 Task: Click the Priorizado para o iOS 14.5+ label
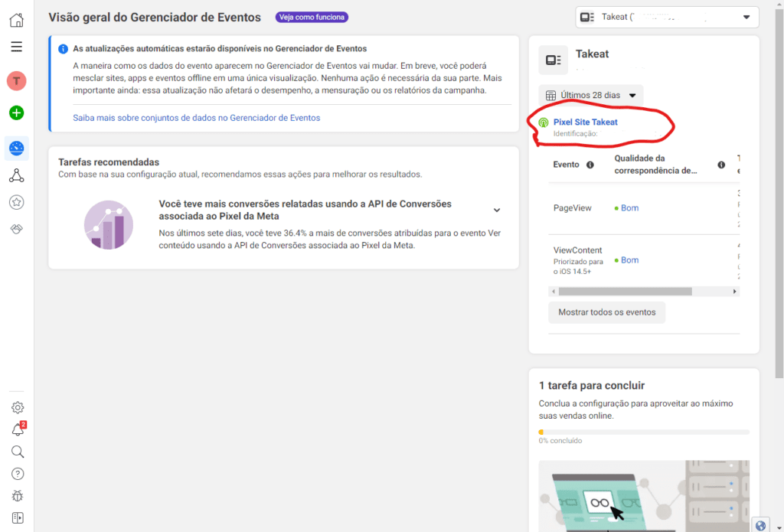[578, 266]
